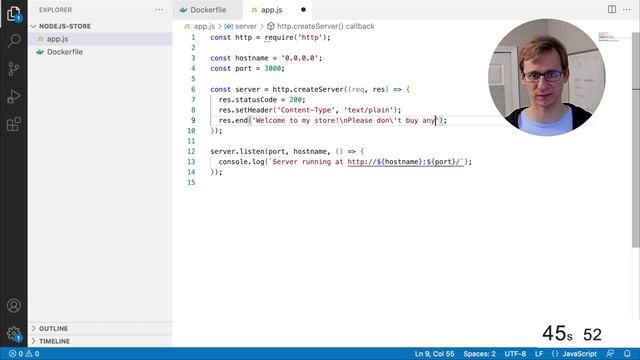
Task: Switch to the Dockerfile editor tab
Action: tap(207, 10)
